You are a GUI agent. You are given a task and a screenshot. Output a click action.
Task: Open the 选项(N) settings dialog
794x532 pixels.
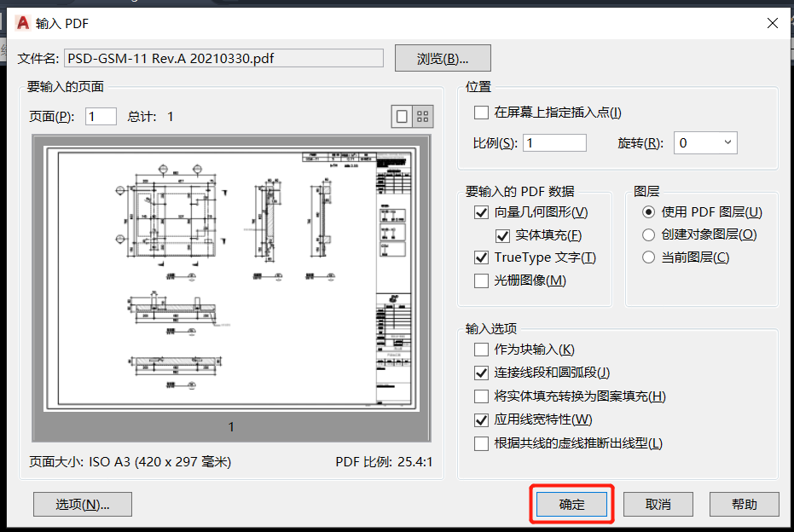click(x=82, y=504)
